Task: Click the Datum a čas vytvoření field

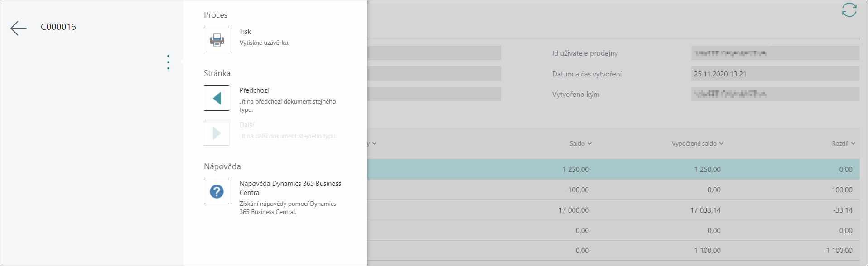Action: (x=775, y=74)
